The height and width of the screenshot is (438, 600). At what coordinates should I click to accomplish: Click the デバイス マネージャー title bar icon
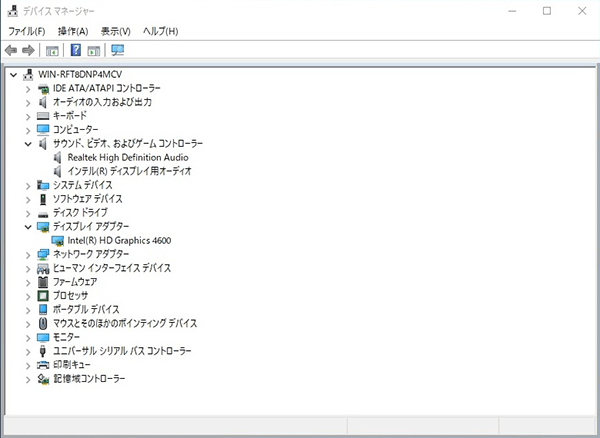pyautogui.click(x=13, y=11)
